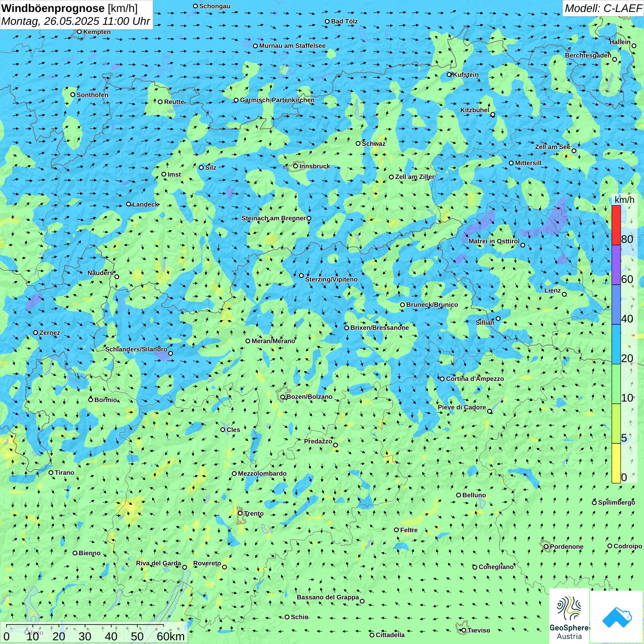Click the Bruneck/Brunico label
The width and height of the screenshot is (644, 644).
tap(432, 305)
